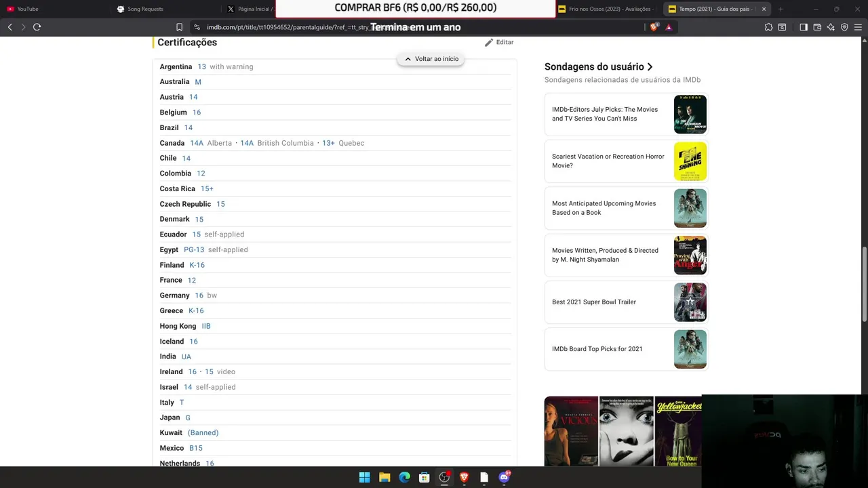Open Mexico B15 rating link
868x488 pixels.
click(x=196, y=448)
